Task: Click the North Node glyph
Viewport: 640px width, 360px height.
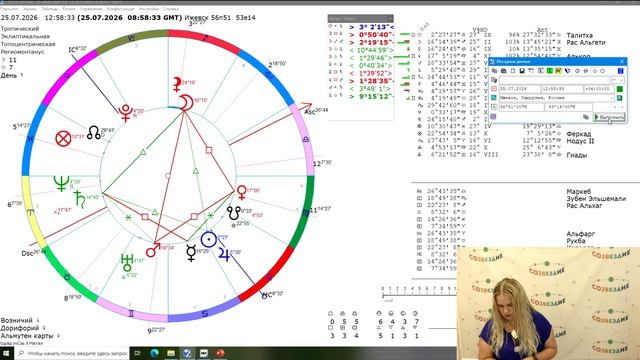Action: [x=93, y=132]
